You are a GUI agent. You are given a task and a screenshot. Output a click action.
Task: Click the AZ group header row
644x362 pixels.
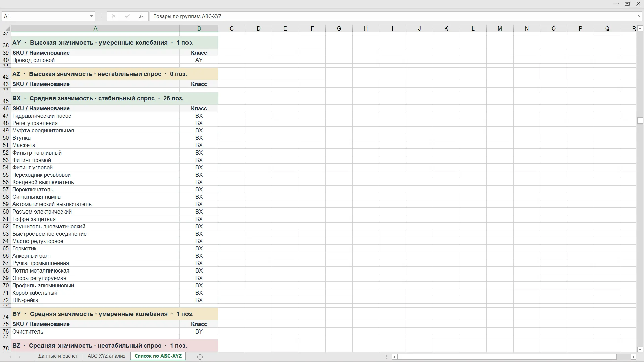click(115, 74)
